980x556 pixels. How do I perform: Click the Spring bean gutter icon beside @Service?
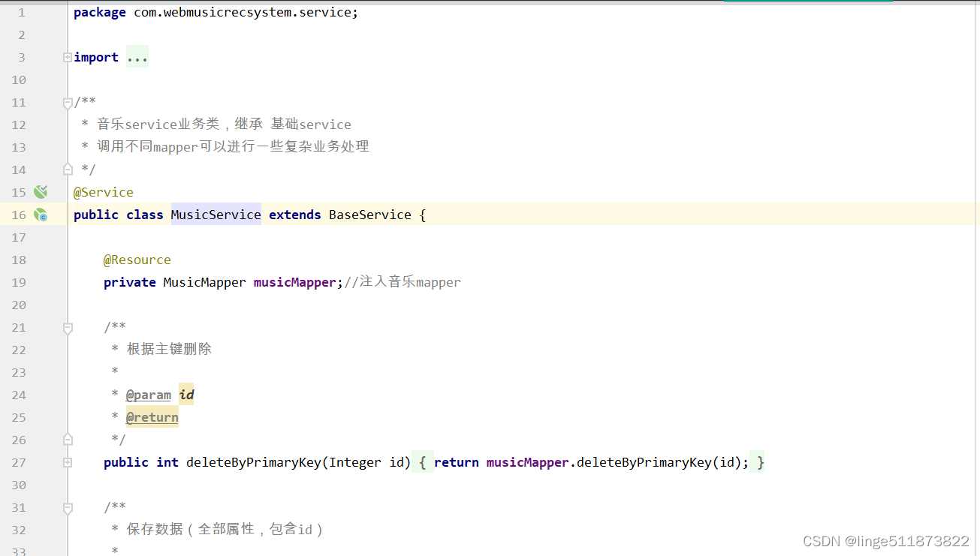click(41, 192)
